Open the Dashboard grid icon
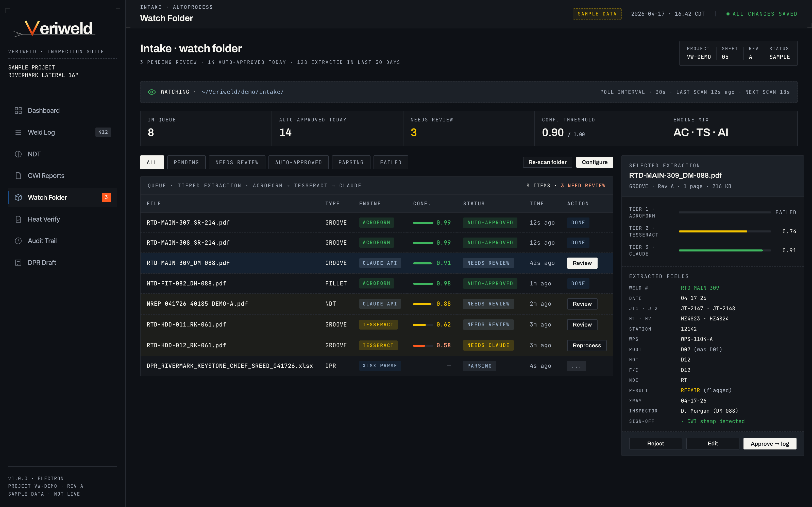812x507 pixels. [x=18, y=110]
